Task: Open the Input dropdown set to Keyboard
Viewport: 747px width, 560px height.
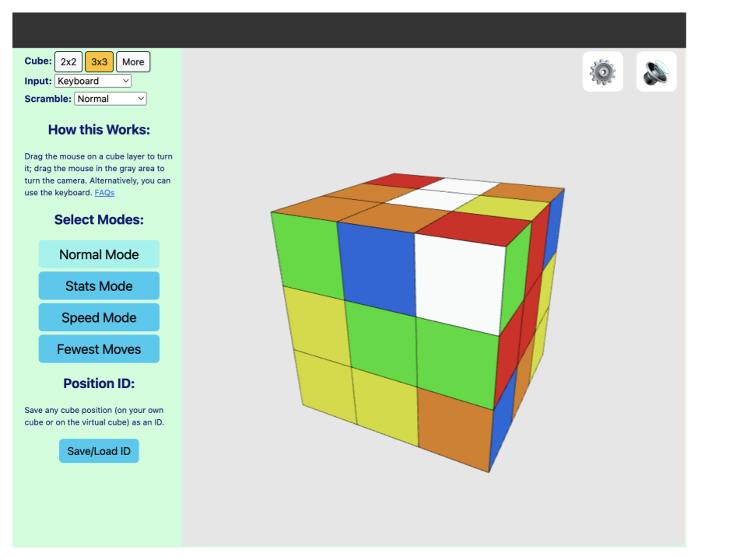Action: (93, 81)
